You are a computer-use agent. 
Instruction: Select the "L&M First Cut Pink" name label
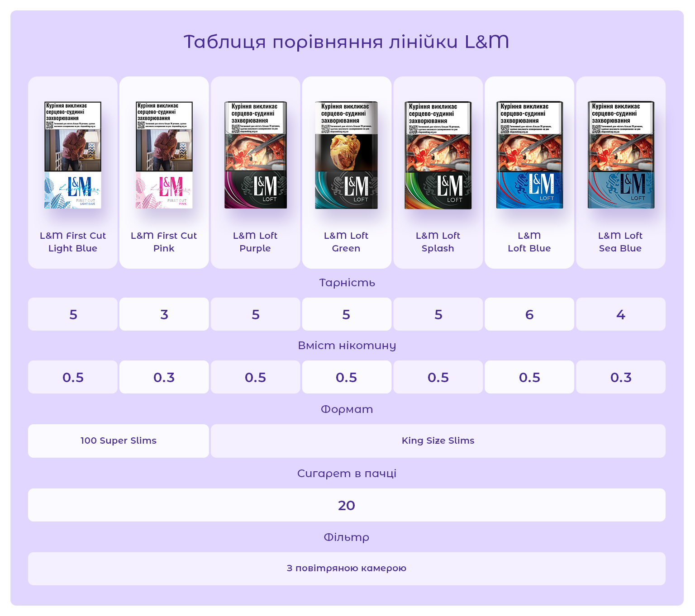(164, 242)
